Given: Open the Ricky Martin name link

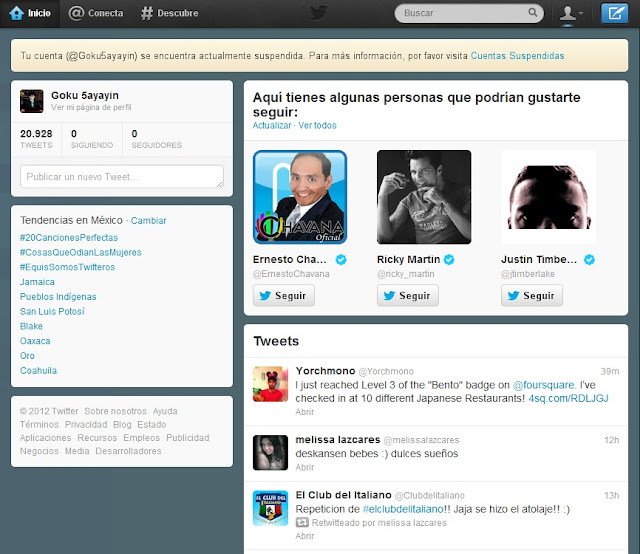Looking at the screenshot, I should pyautogui.click(x=409, y=260).
